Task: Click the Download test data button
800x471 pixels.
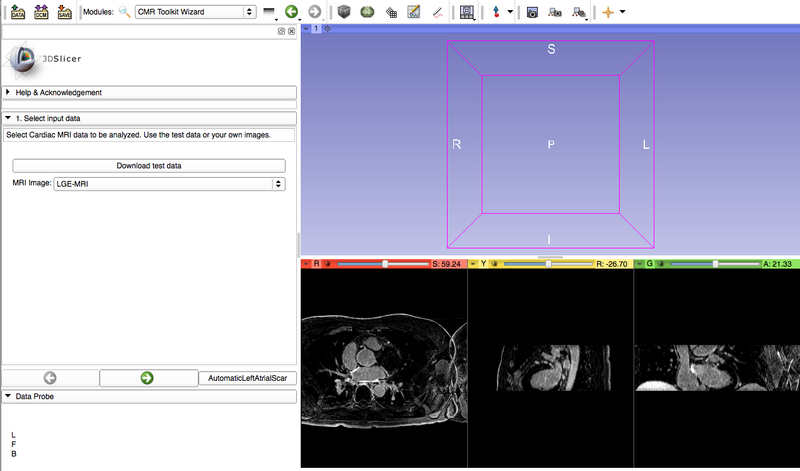Action: [149, 165]
